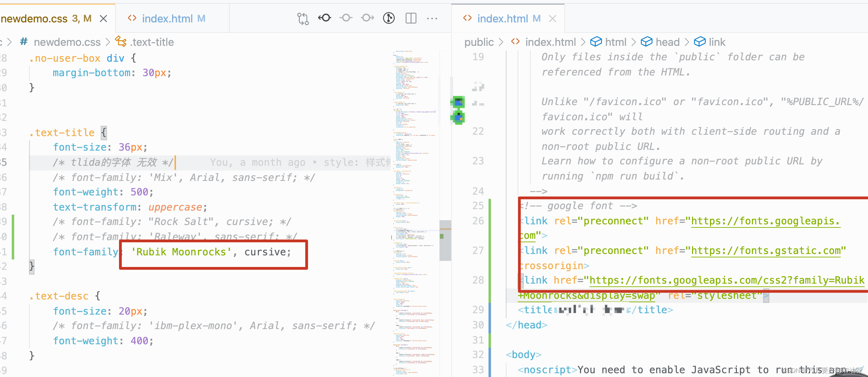
Task: Close the right index.html tab
Action: tap(552, 19)
